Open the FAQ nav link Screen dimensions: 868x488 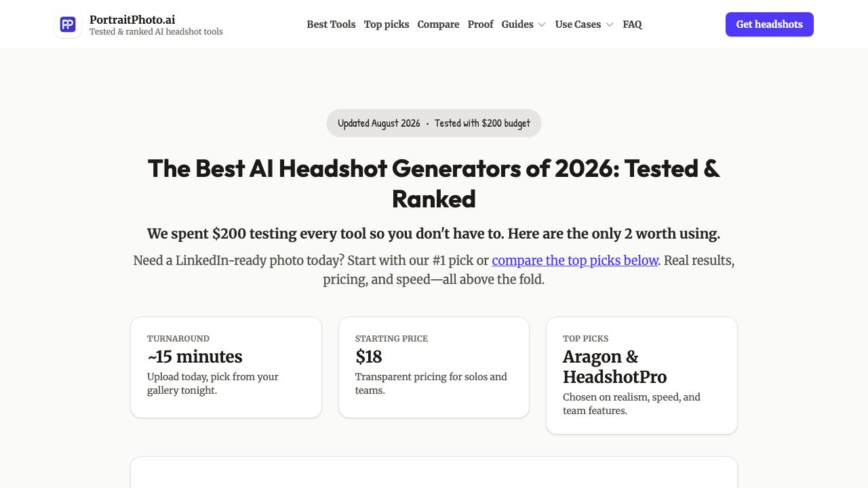pyautogui.click(x=632, y=24)
